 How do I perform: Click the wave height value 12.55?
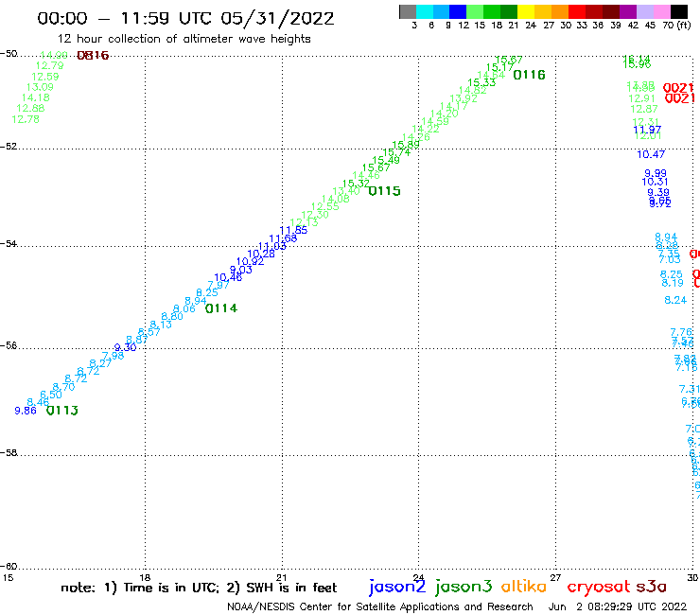(x=325, y=206)
